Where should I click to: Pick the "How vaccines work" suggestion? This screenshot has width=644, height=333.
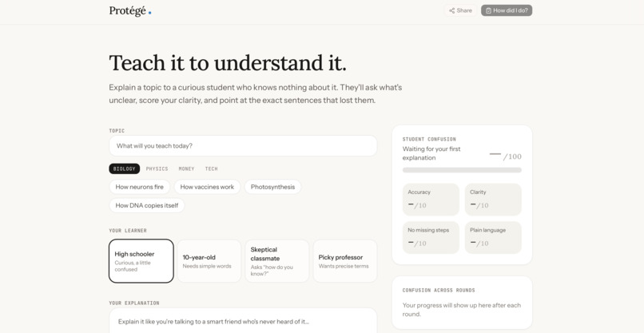(x=207, y=187)
